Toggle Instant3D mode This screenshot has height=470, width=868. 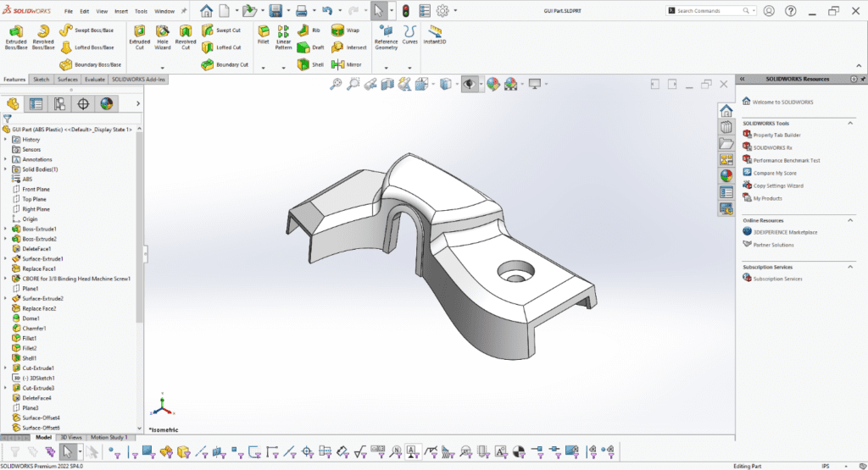(436, 34)
